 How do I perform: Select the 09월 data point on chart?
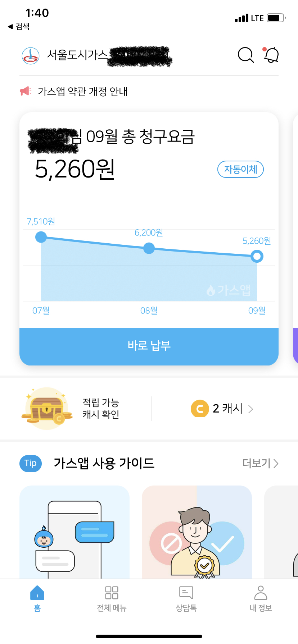(257, 256)
